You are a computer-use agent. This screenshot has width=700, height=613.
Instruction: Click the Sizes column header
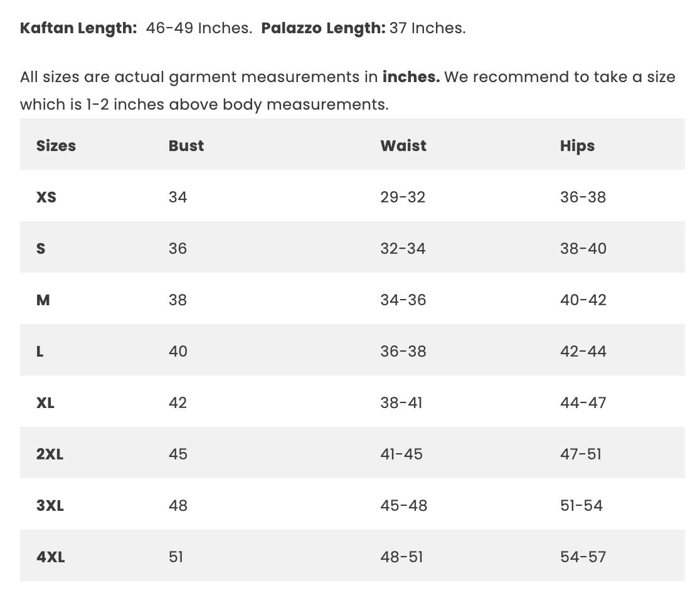click(x=56, y=145)
